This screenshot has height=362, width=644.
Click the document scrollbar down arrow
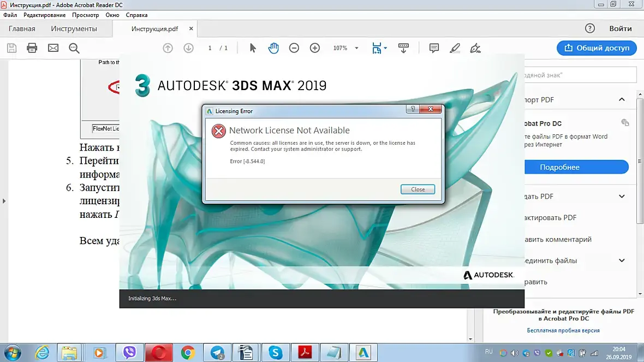[470, 339]
